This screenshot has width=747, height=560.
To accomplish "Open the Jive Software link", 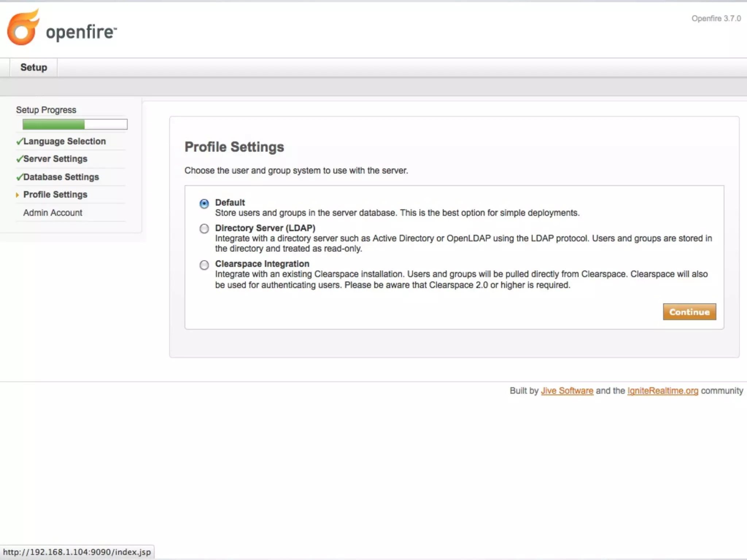I will (x=567, y=391).
